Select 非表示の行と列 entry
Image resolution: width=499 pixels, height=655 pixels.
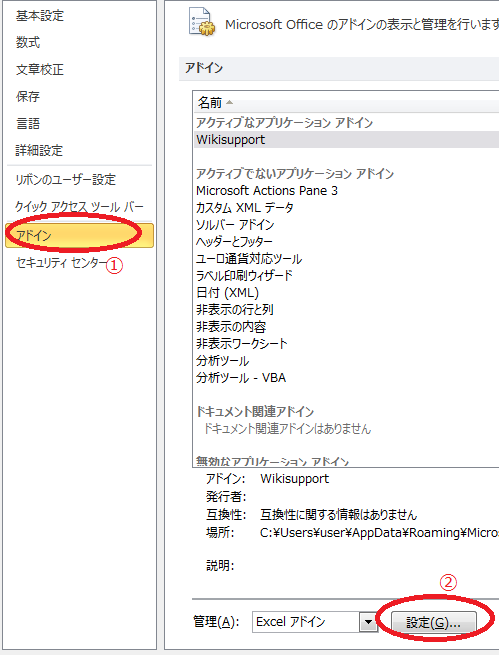tap(235, 310)
